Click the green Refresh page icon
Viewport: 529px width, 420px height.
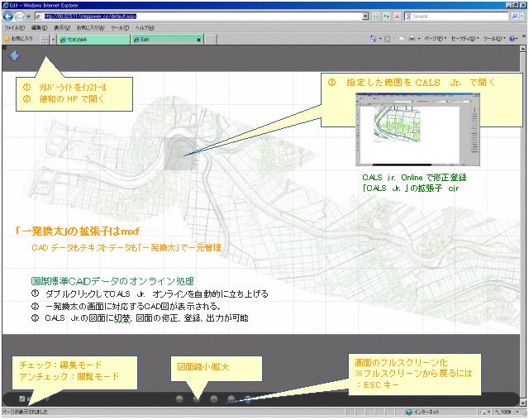pyautogui.click(x=387, y=17)
